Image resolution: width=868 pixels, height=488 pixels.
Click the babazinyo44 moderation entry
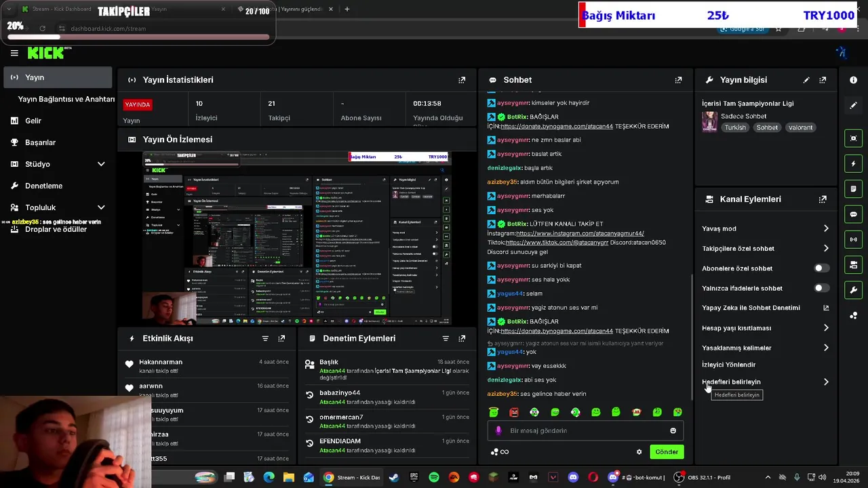tap(387, 397)
